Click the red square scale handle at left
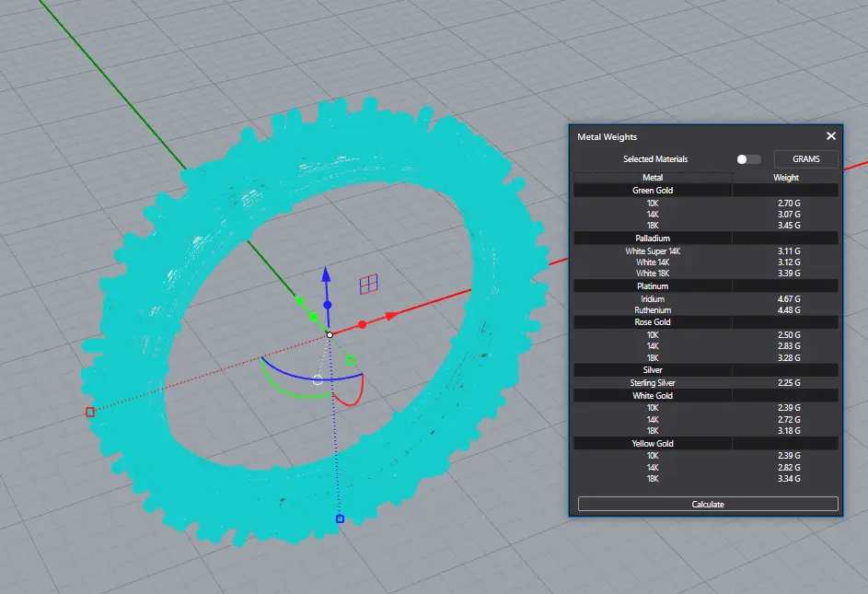868x594 pixels. click(90, 412)
